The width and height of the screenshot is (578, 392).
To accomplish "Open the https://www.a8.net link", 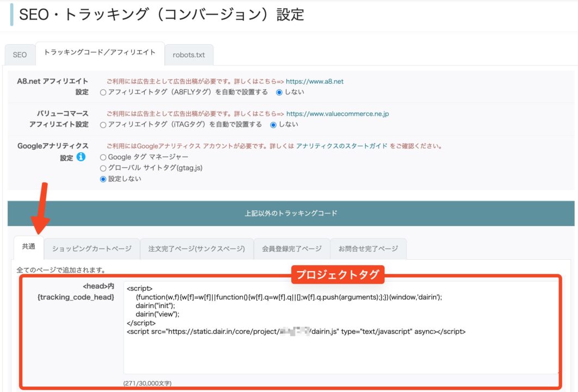I will (315, 82).
